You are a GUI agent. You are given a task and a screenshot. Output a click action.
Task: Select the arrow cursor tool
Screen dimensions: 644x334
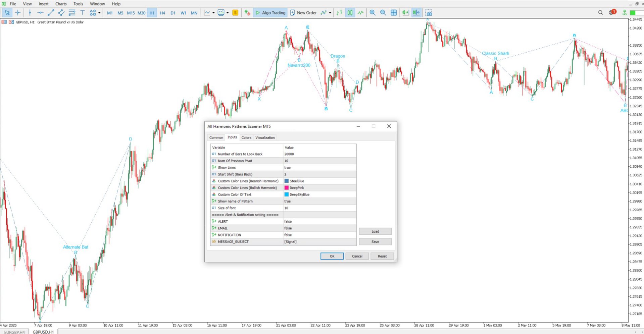[x=7, y=13]
